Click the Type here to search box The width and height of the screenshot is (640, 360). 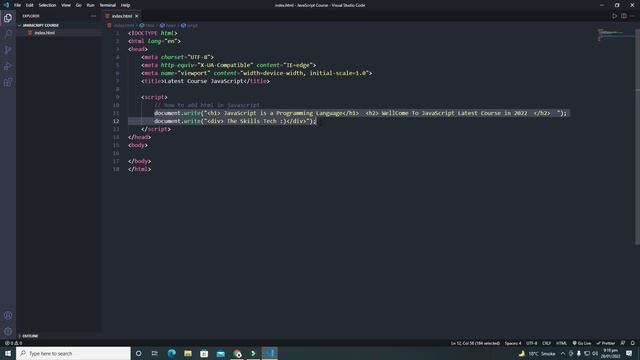coord(73,353)
